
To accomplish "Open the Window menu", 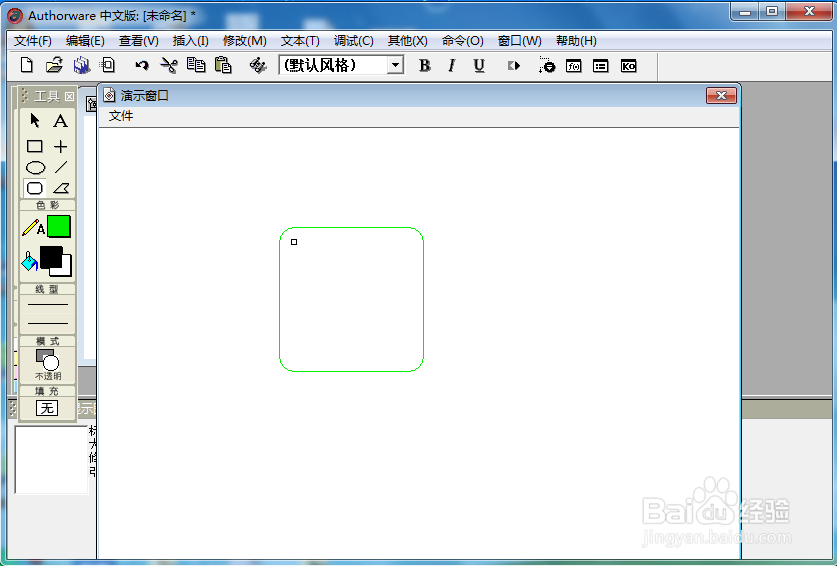I will click(x=519, y=41).
